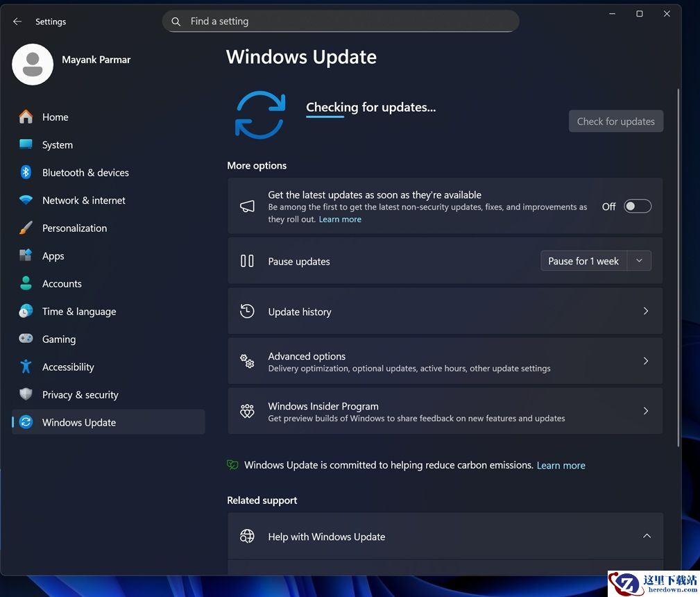The height and width of the screenshot is (597, 700).
Task: Select Accounts in the sidebar
Action: tap(62, 283)
